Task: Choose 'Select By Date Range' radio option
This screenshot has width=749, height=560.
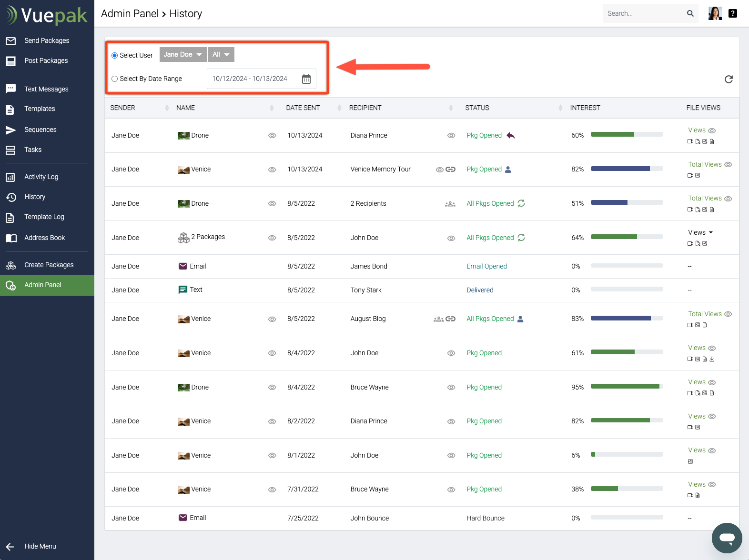Action: click(x=115, y=79)
